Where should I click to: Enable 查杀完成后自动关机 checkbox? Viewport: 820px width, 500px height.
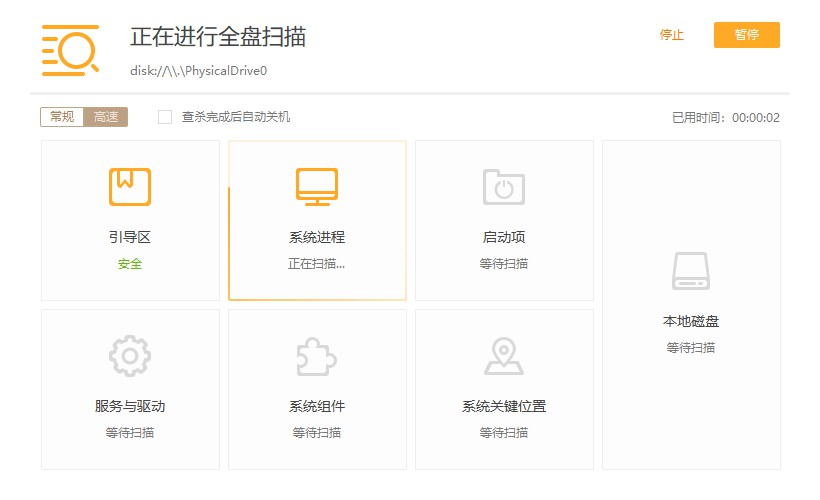pos(165,117)
